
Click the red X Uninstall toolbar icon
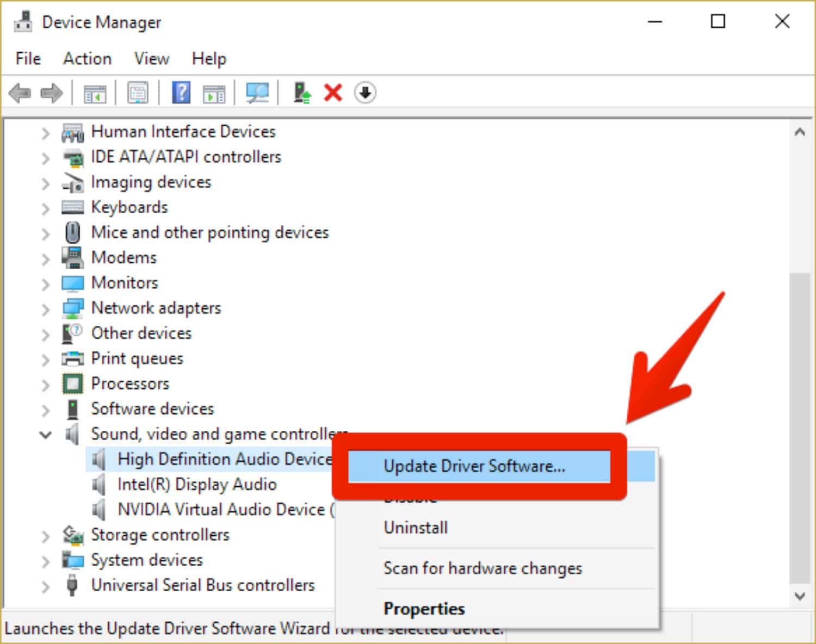click(333, 93)
